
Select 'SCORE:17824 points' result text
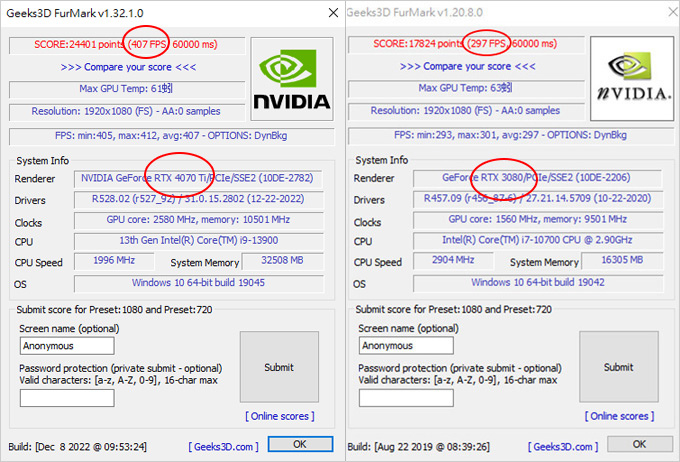418,43
